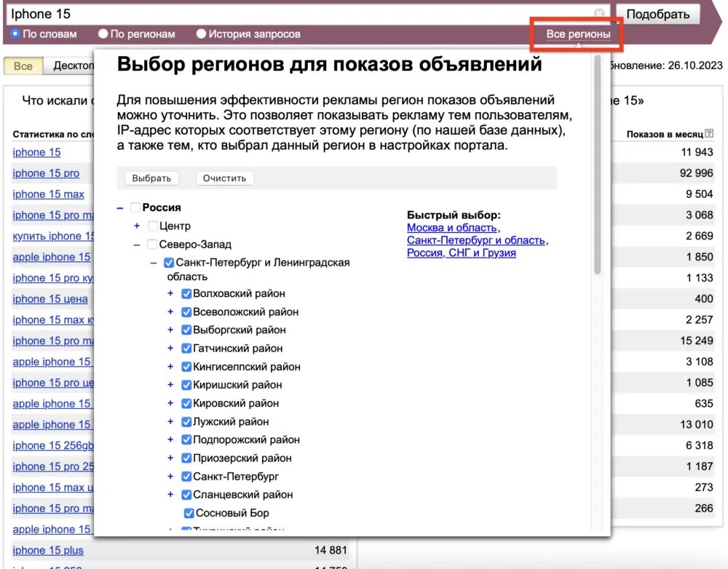Collapse the Северо-Запад tree node
This screenshot has width=728, height=569.
pos(137,244)
